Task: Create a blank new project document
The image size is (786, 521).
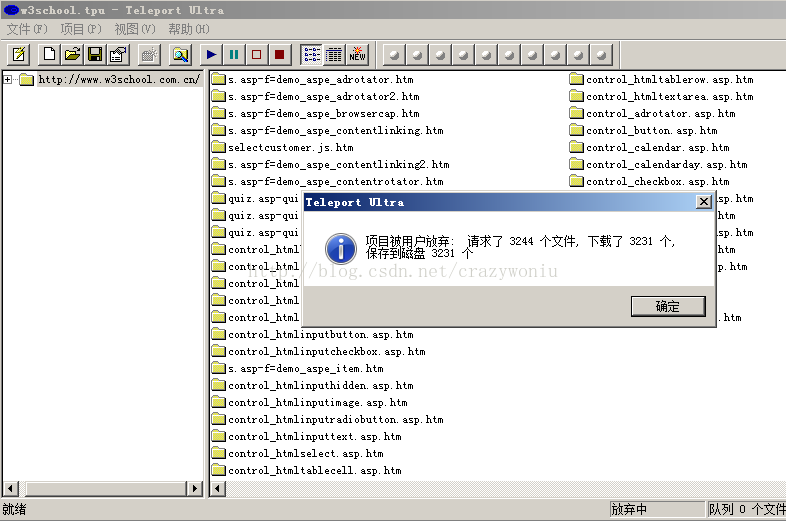Action: pyautogui.click(x=49, y=54)
